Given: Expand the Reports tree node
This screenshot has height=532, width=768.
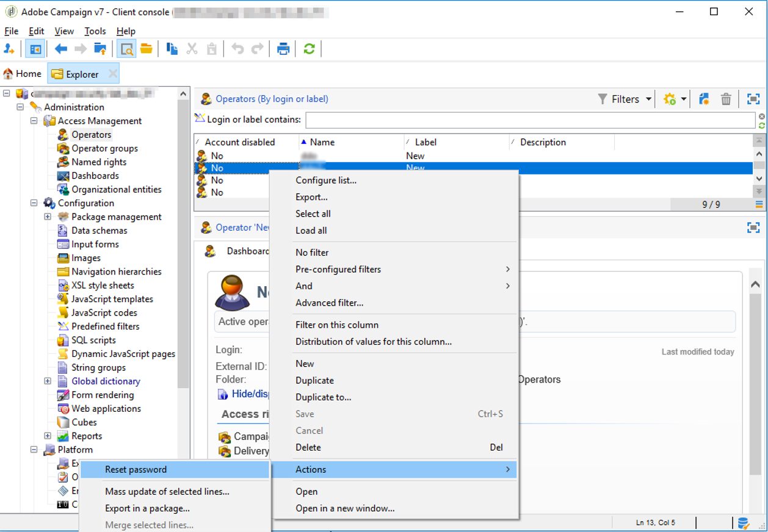Looking at the screenshot, I should coord(48,436).
